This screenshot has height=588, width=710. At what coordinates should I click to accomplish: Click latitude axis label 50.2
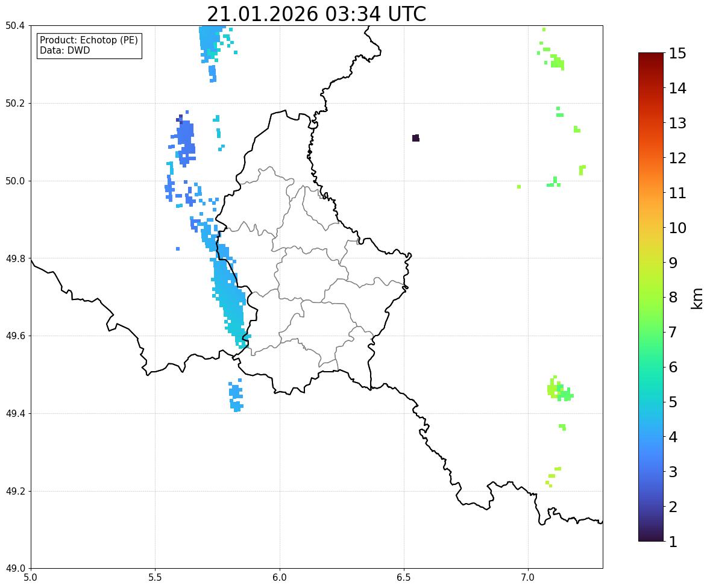(15, 103)
